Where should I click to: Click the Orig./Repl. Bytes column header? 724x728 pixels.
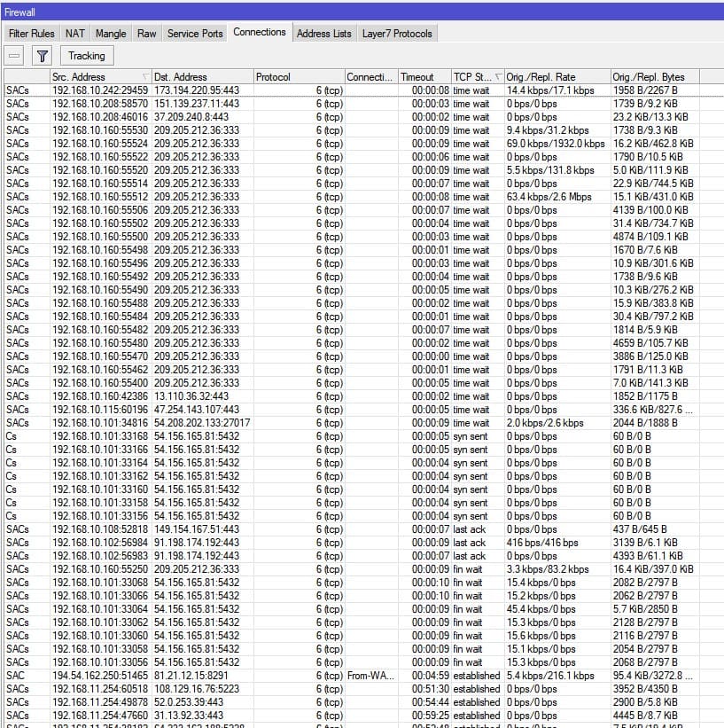(655, 77)
